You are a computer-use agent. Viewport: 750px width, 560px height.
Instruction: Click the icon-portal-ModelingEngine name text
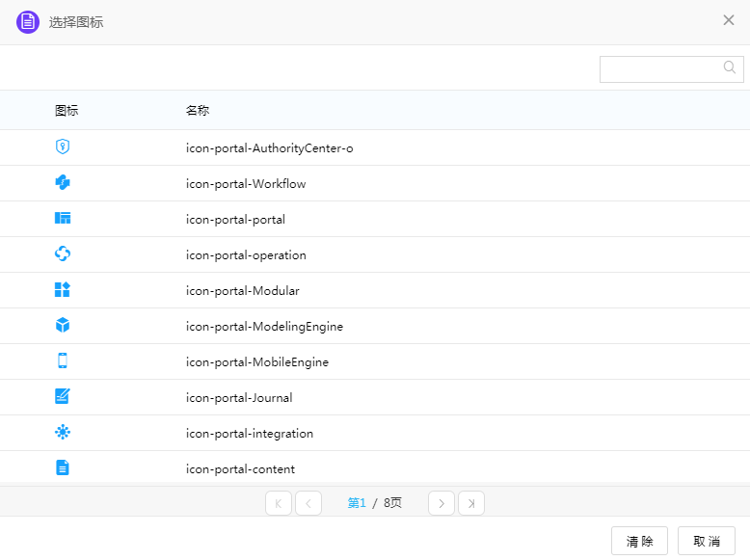264,327
